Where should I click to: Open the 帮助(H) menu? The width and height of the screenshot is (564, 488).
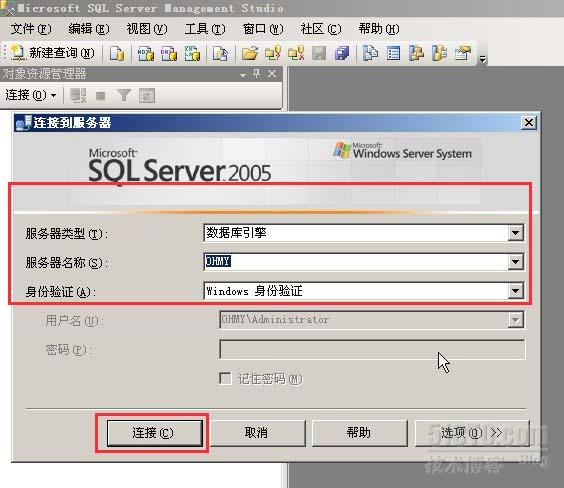[x=379, y=29]
